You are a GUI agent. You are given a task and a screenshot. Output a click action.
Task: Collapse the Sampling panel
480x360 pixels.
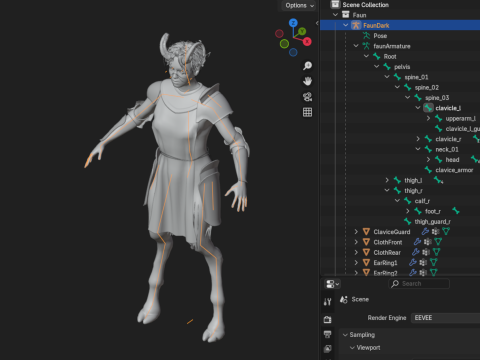(x=345, y=335)
